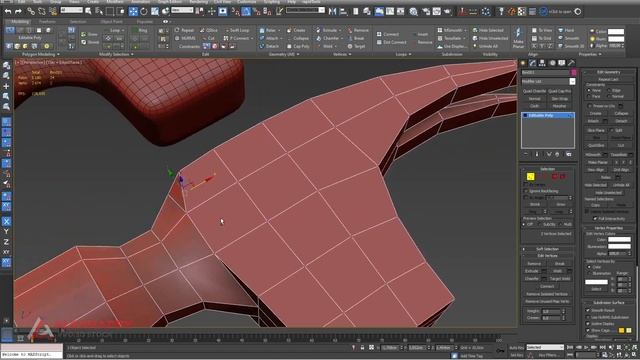Image resolution: width=640 pixels, height=360 pixels.
Task: Toggle the Split checkbox beside Slice Plane
Action: point(611,130)
